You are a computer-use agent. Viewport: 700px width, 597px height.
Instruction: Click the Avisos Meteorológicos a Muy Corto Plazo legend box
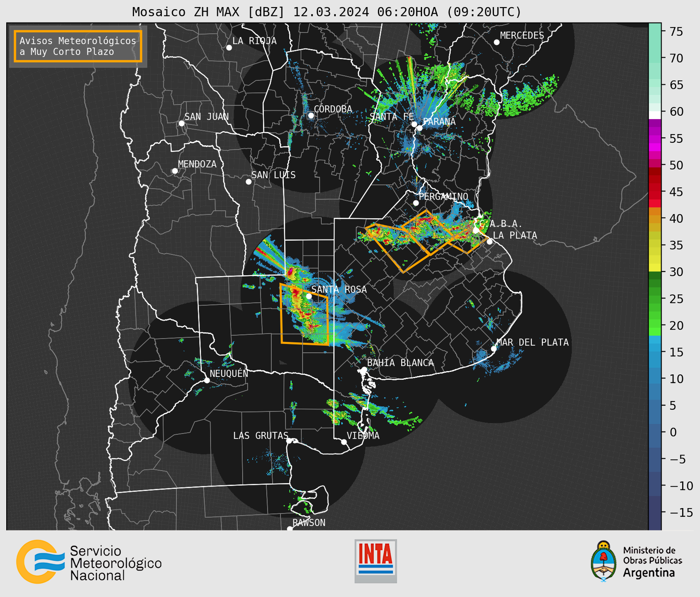[78, 46]
